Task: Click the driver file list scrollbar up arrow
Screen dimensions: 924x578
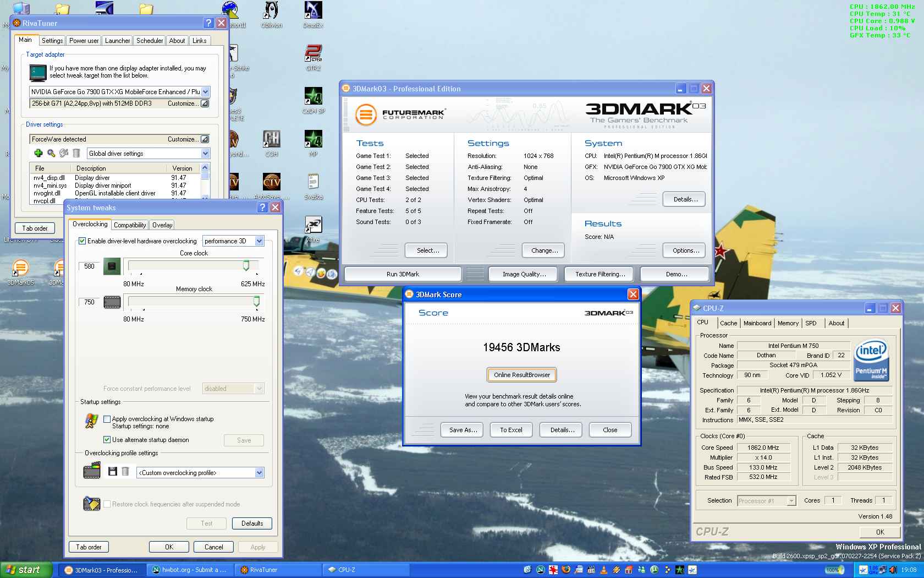Action: [205, 167]
